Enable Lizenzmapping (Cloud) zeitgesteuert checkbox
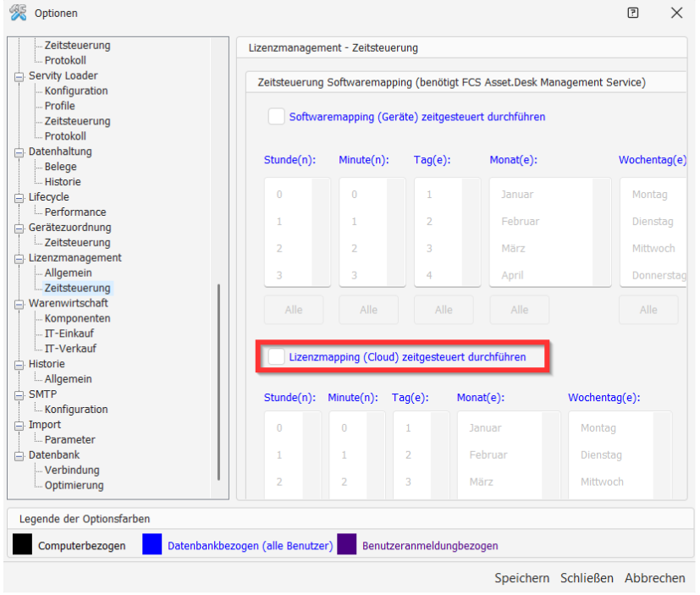Screen dimensions: 700x595 [276, 357]
